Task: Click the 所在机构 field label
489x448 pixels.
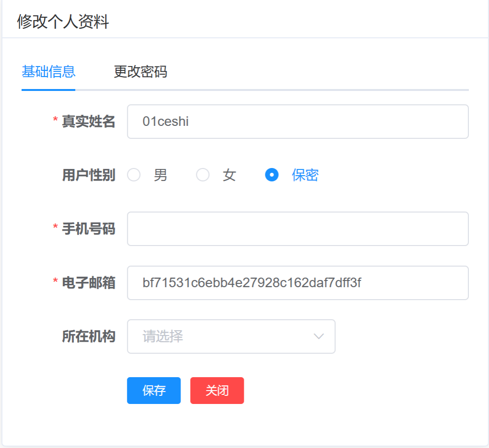Action: [88, 336]
